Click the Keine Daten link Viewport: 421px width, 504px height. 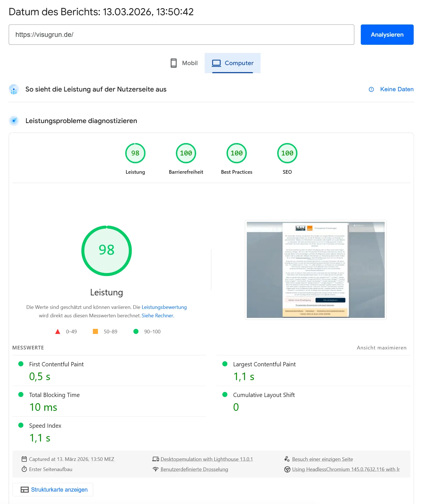[x=397, y=90]
